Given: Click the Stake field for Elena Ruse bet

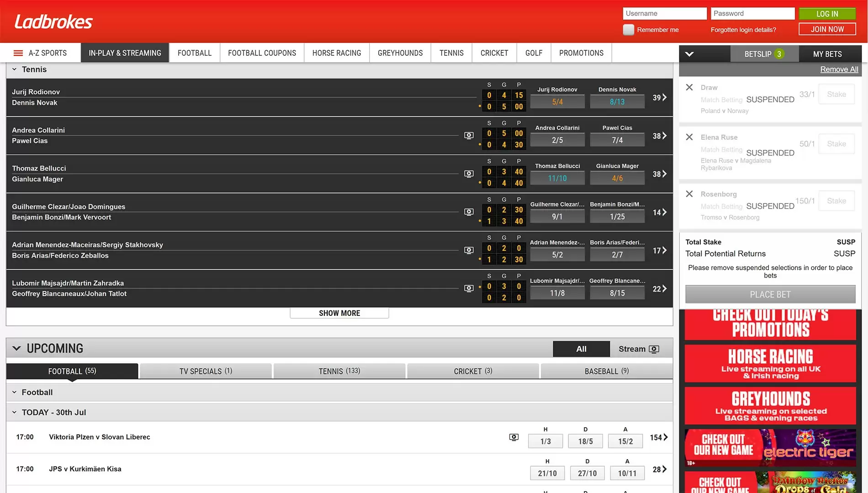Looking at the screenshot, I should click(x=836, y=144).
